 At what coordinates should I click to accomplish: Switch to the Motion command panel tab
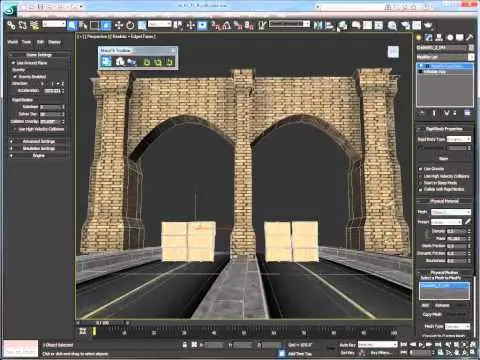pyautogui.click(x=450, y=37)
